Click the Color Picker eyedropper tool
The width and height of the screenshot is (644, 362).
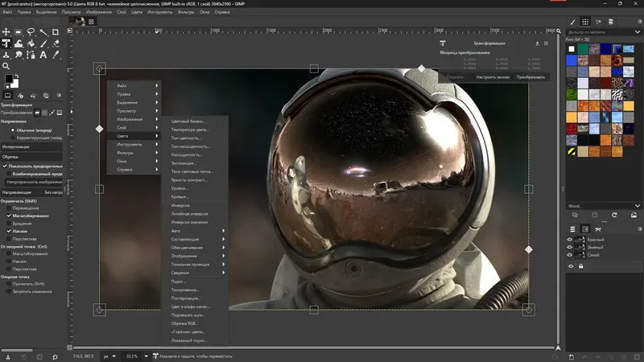[x=55, y=55]
